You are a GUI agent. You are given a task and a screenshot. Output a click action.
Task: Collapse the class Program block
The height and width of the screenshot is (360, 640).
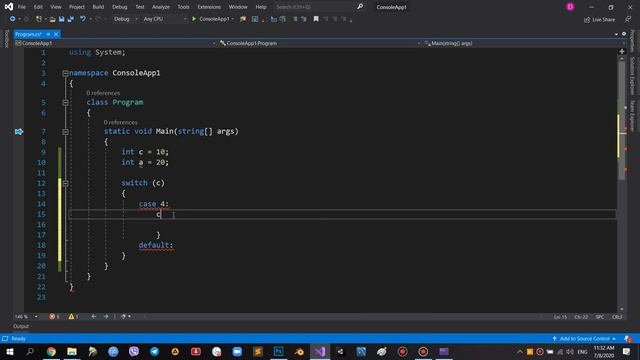coord(65,103)
